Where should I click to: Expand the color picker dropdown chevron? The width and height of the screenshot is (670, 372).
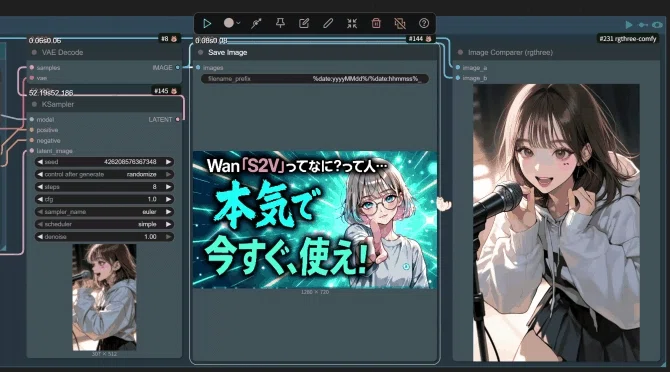click(238, 23)
